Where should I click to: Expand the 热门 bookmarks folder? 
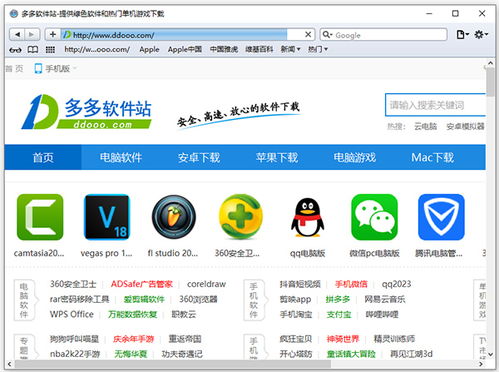318,49
